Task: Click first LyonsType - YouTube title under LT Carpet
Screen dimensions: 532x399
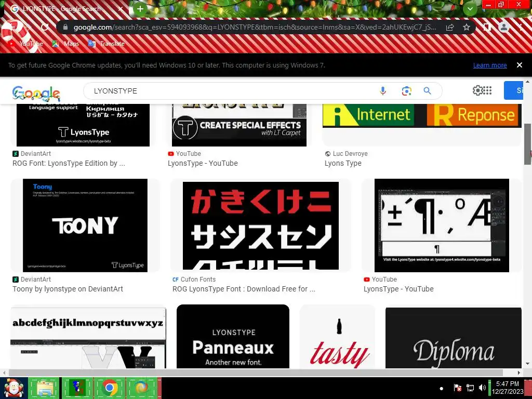Action: (x=203, y=163)
